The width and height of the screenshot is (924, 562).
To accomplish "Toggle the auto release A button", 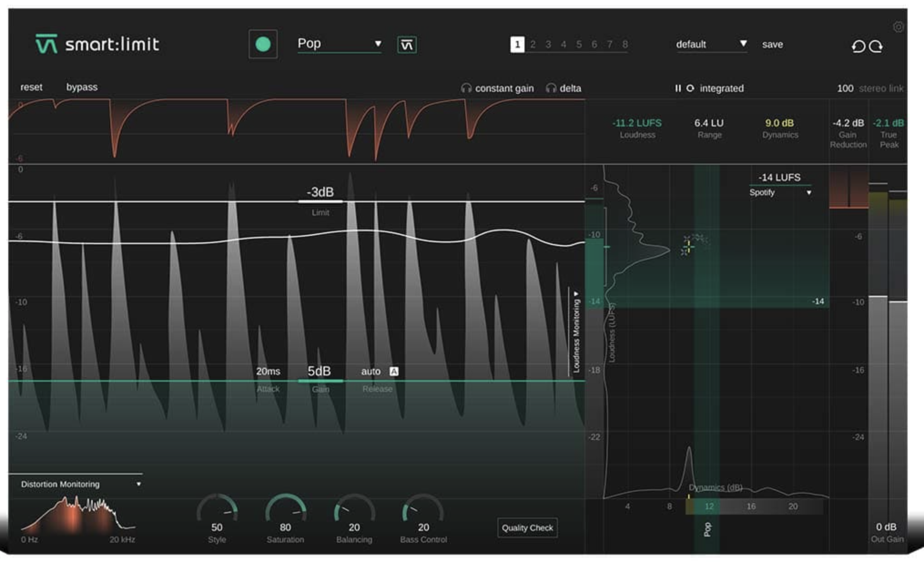I will click(x=394, y=371).
